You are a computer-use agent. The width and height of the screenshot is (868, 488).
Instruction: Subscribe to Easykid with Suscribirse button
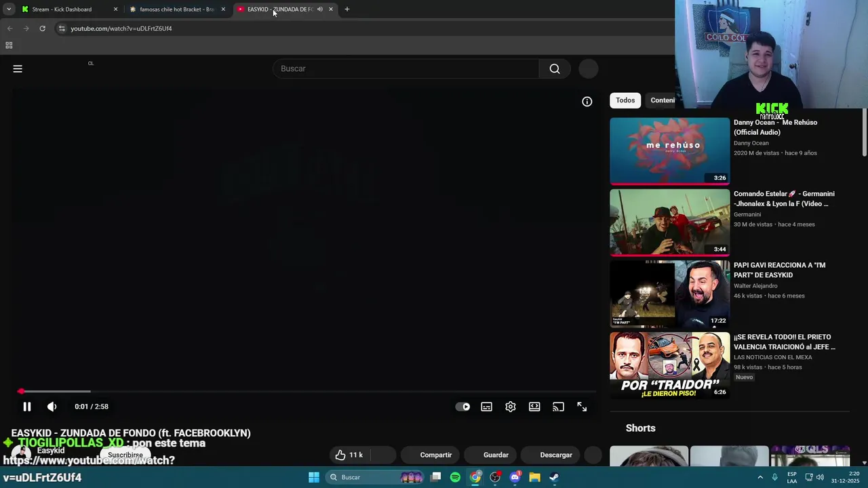click(125, 455)
